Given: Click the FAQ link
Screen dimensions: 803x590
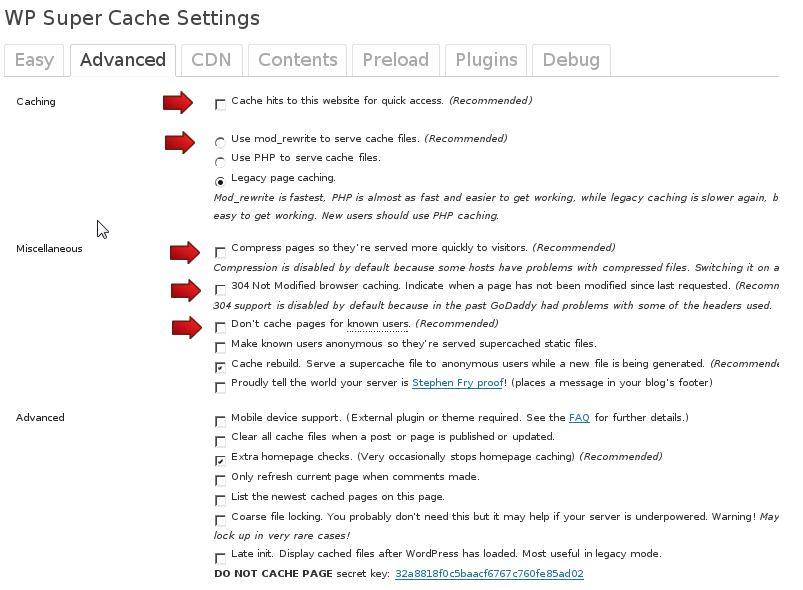Looking at the screenshot, I should [x=579, y=418].
